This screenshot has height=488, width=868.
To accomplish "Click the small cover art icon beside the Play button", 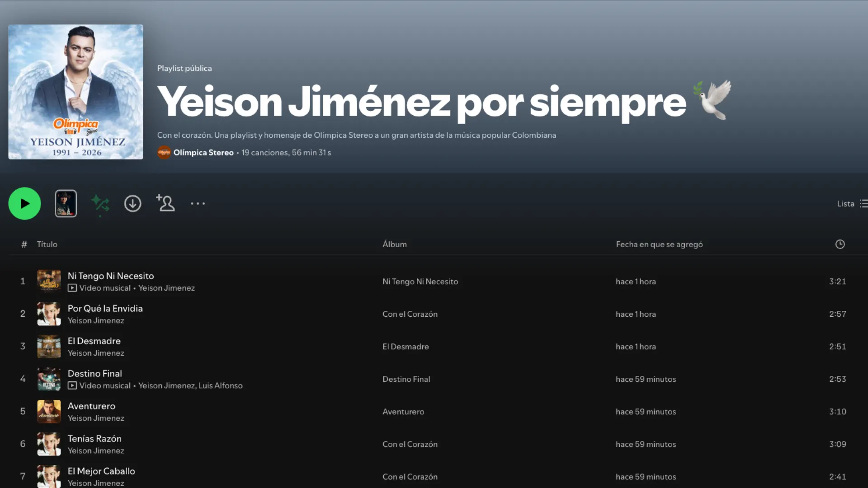I will [x=66, y=203].
